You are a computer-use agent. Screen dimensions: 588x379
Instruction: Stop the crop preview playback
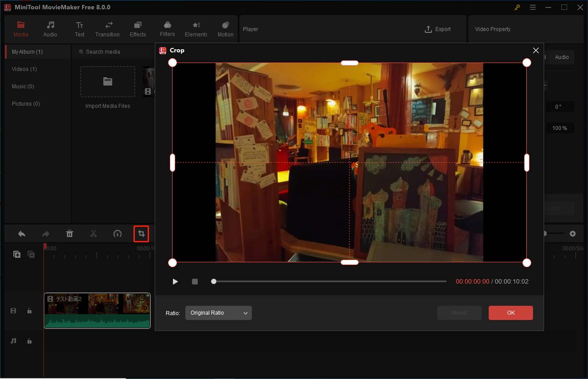[x=195, y=281]
